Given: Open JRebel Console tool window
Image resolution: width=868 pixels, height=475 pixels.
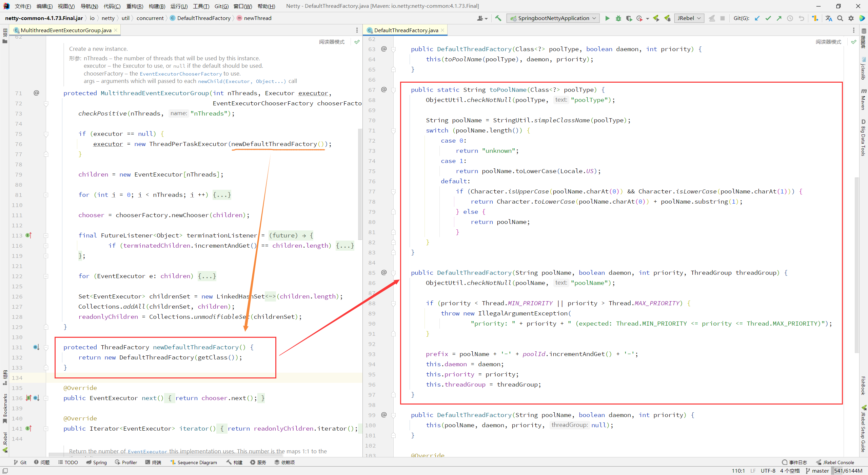Looking at the screenshot, I should [x=835, y=462].
